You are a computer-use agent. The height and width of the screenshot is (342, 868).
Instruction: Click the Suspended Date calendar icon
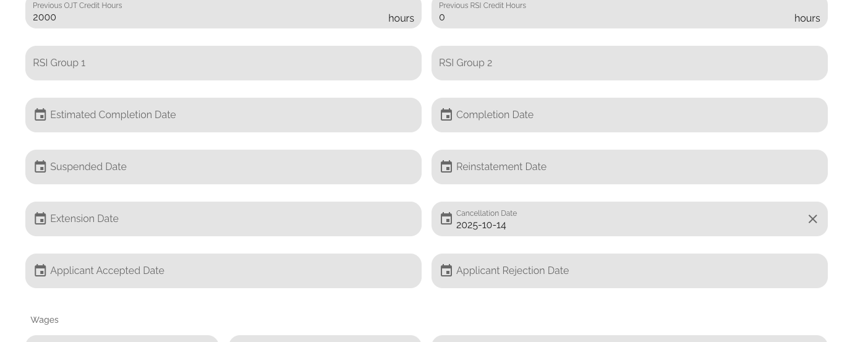(x=40, y=167)
